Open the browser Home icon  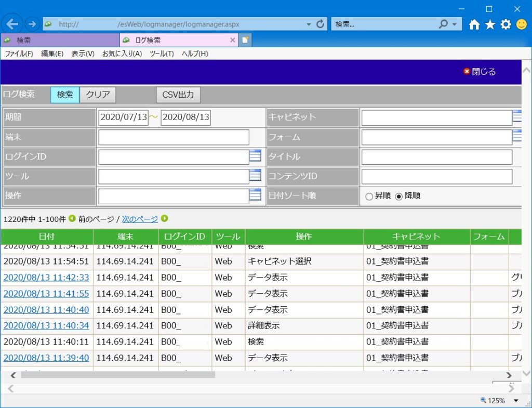[474, 24]
